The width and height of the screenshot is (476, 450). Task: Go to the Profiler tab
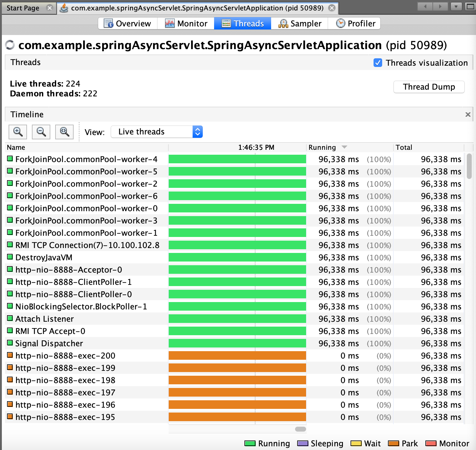(355, 24)
